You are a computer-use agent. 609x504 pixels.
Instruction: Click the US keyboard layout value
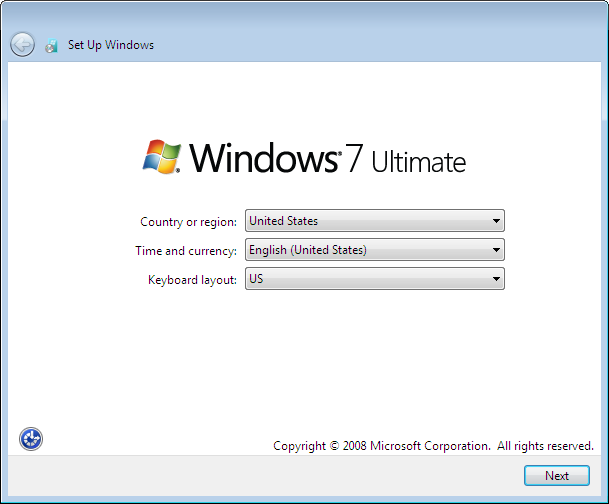pyautogui.click(x=256, y=279)
